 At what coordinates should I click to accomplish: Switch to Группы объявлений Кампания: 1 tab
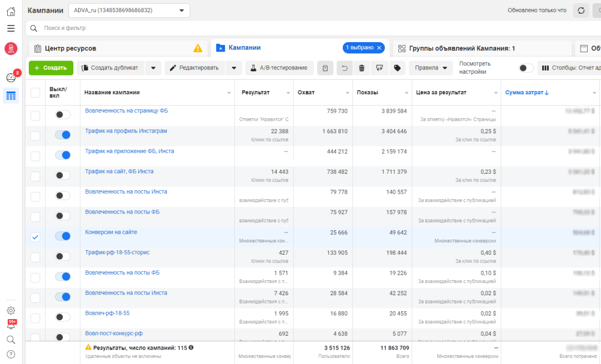[481, 48]
